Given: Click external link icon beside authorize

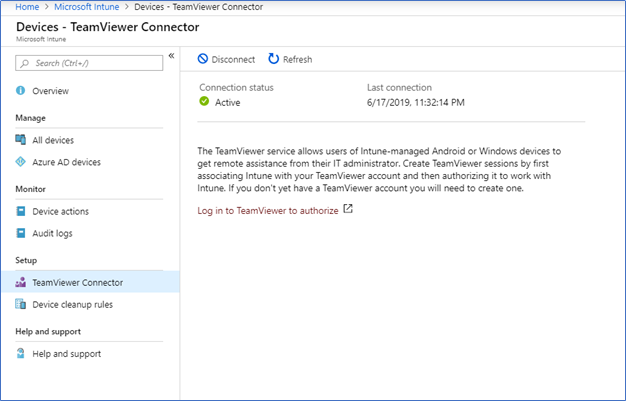Looking at the screenshot, I should (348, 209).
